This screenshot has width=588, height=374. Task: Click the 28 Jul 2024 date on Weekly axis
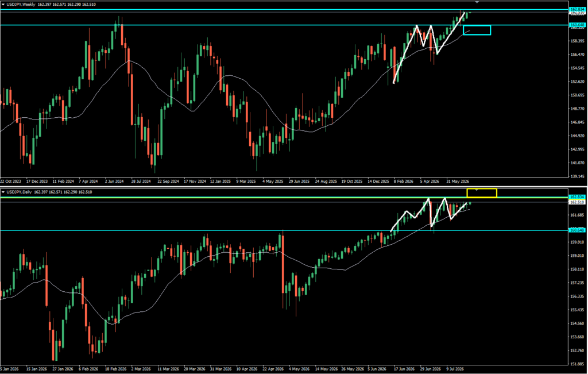[141, 181]
